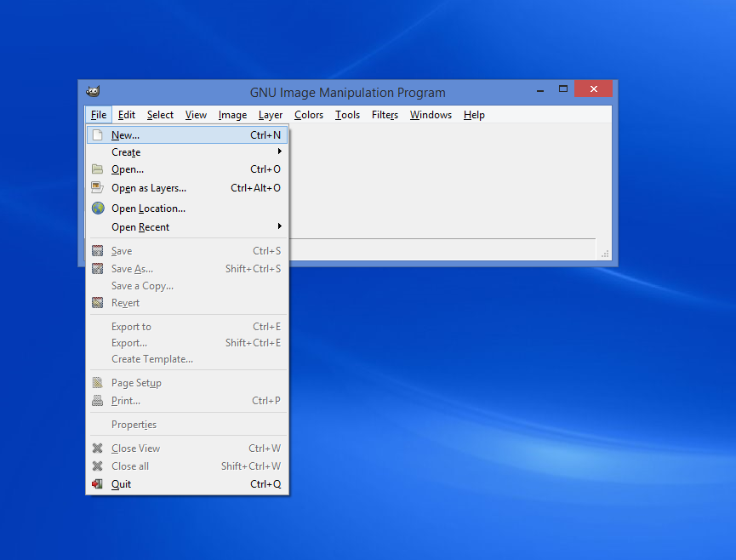Open the Colors menu
The height and width of the screenshot is (560, 736).
coord(309,115)
